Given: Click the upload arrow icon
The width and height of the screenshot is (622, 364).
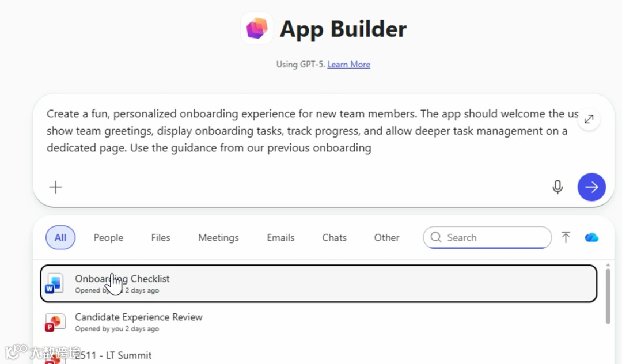Looking at the screenshot, I should [566, 237].
